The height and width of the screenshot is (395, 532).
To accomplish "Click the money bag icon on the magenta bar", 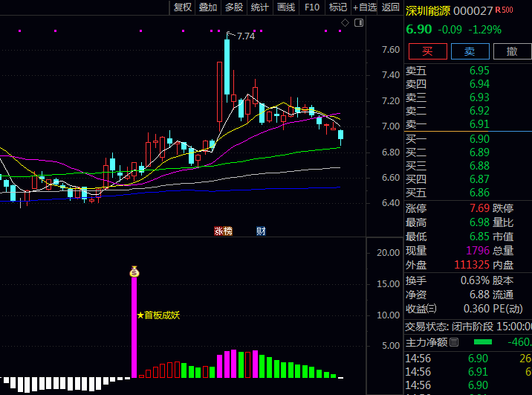I will pyautogui.click(x=134, y=272).
